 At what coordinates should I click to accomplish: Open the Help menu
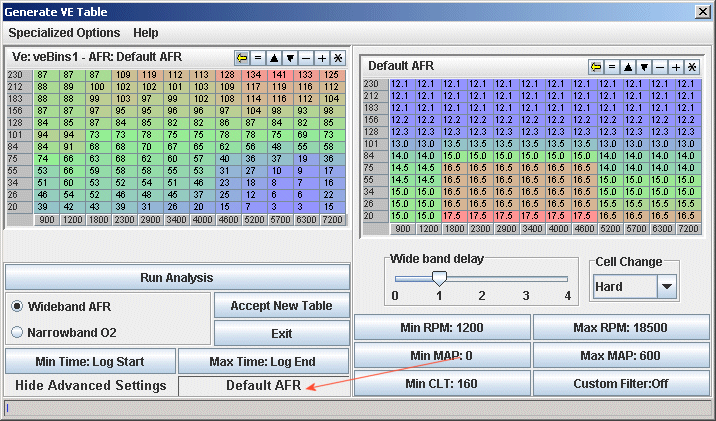[x=146, y=32]
